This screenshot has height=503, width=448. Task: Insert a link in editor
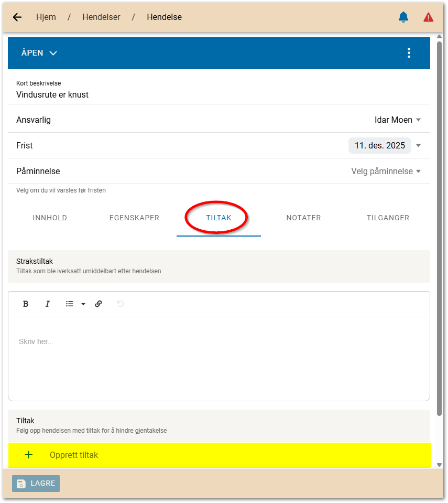(99, 304)
